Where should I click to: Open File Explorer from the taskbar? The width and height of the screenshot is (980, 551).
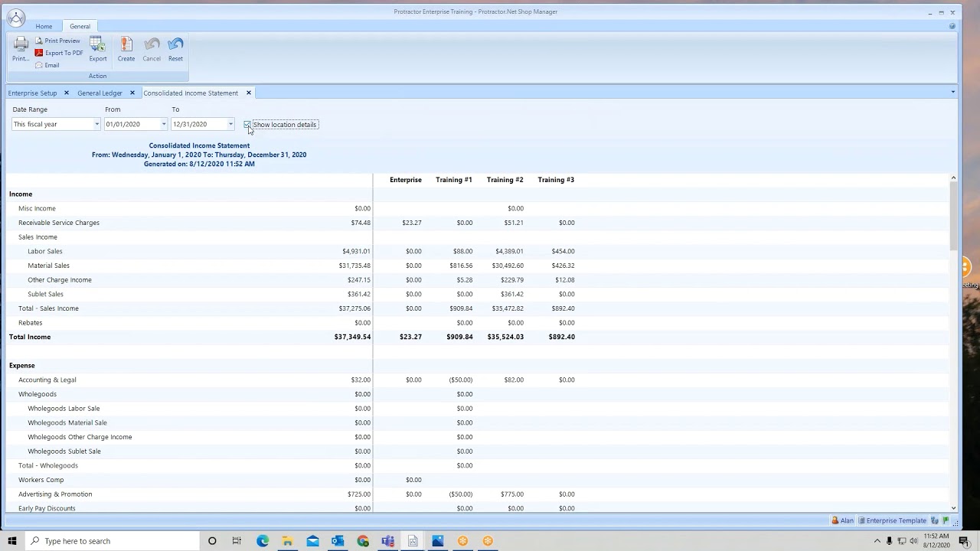[287, 541]
